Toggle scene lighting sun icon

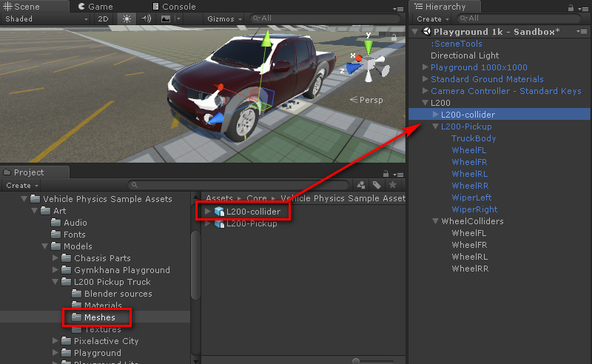pyautogui.click(x=127, y=19)
